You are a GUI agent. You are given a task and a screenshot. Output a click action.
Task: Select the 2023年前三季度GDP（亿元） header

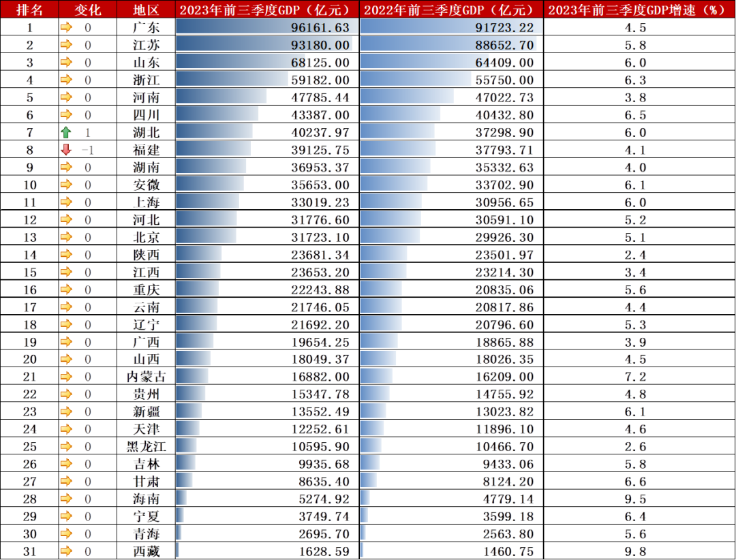(268, 10)
